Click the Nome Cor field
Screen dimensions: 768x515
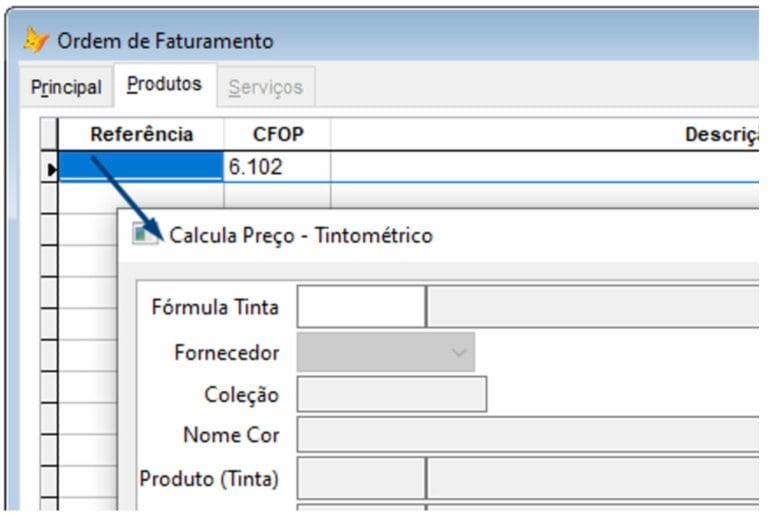click(528, 435)
